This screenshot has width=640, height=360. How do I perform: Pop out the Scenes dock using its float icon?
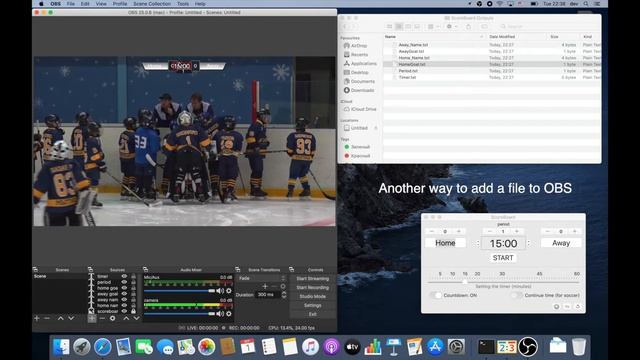click(36, 269)
